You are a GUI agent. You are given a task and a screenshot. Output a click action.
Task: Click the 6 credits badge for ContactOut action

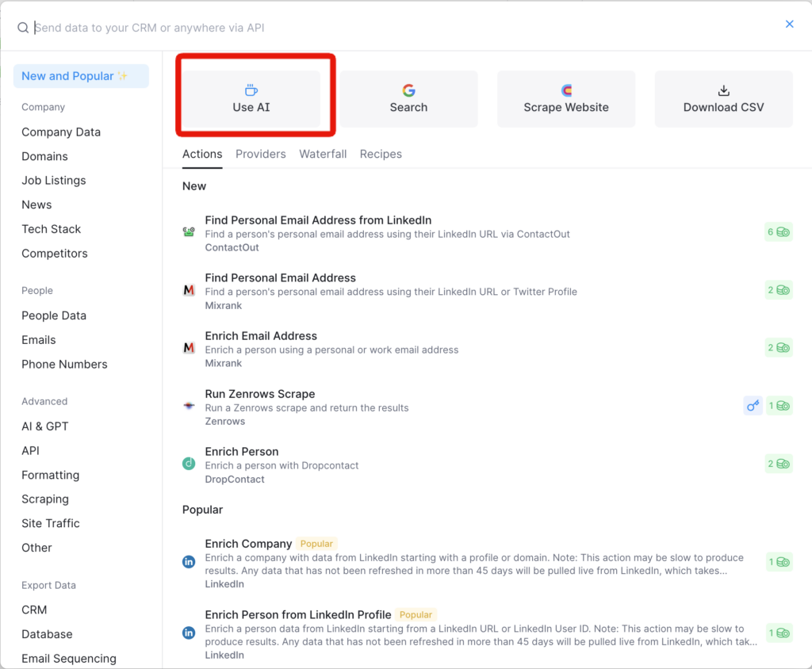779,232
